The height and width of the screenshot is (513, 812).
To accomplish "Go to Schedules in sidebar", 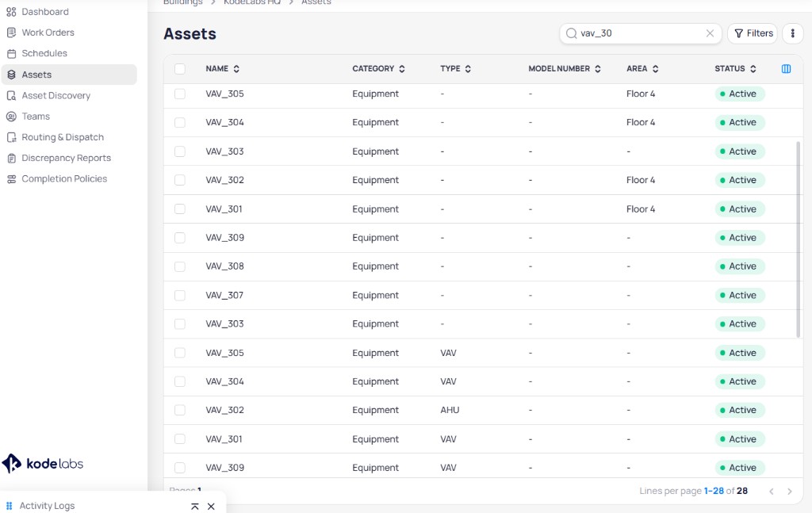I will tap(44, 53).
